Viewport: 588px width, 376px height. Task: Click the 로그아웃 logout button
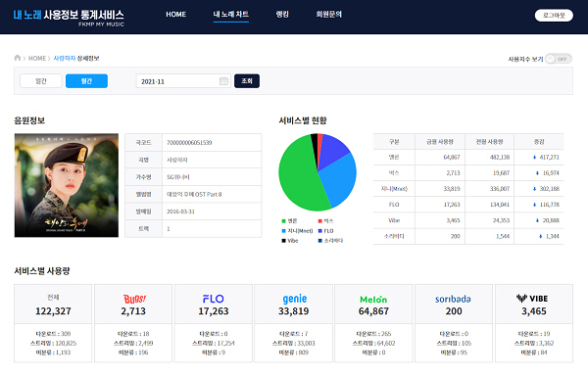click(554, 16)
